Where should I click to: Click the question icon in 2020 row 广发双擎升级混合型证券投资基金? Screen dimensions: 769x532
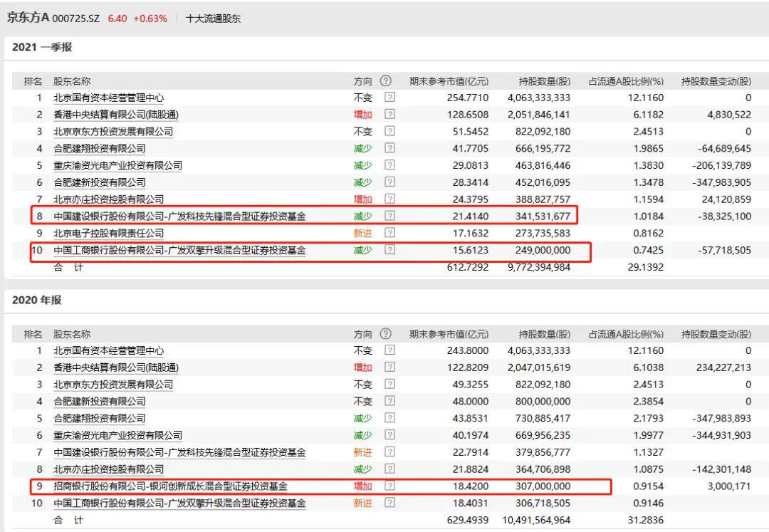pyautogui.click(x=390, y=503)
